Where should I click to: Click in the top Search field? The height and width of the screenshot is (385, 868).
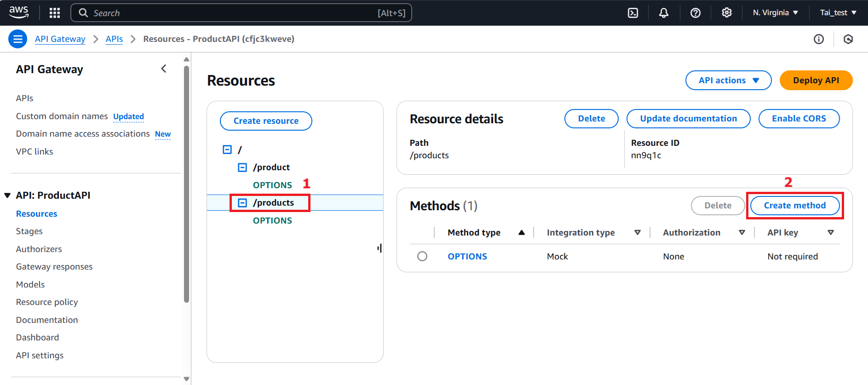pos(241,13)
